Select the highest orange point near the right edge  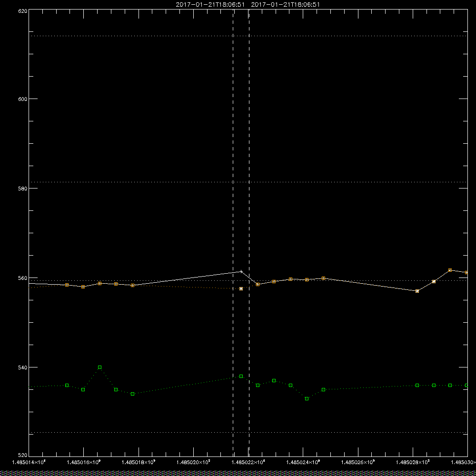point(450,270)
